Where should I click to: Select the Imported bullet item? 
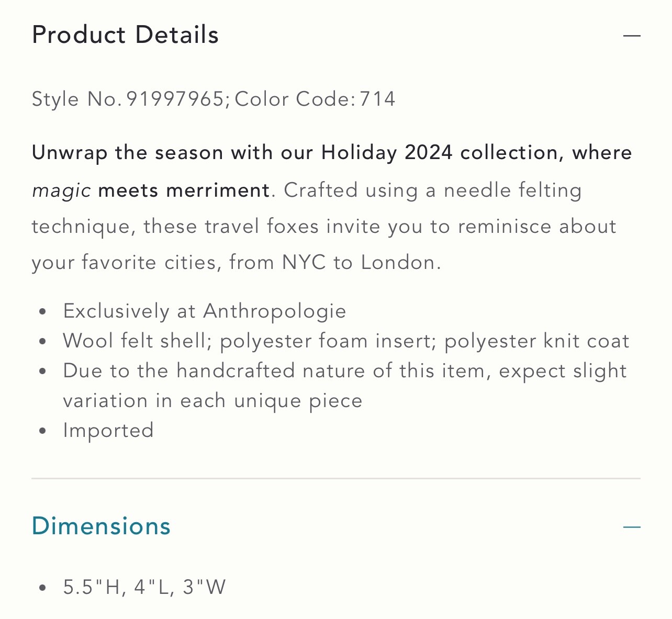[x=108, y=431]
